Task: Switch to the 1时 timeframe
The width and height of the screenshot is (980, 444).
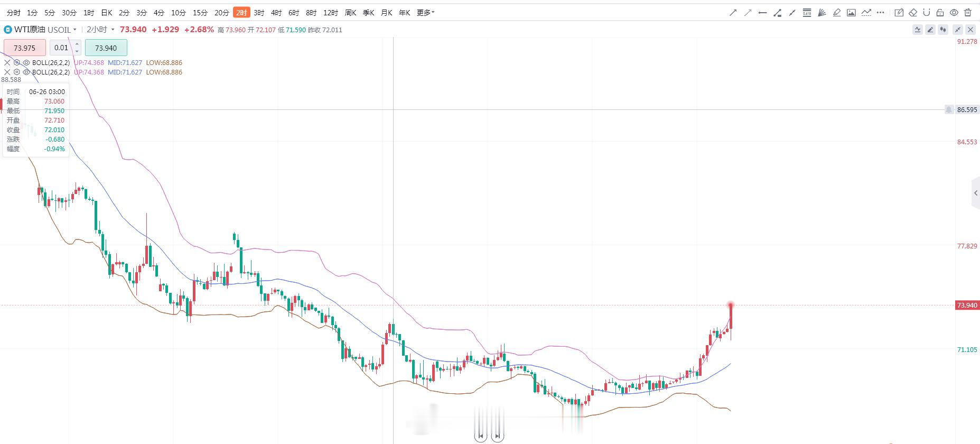Action: pyautogui.click(x=89, y=13)
